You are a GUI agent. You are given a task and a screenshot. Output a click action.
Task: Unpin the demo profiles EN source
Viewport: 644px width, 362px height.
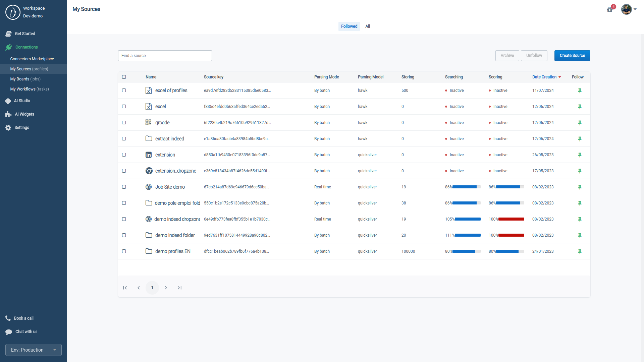pyautogui.click(x=580, y=251)
